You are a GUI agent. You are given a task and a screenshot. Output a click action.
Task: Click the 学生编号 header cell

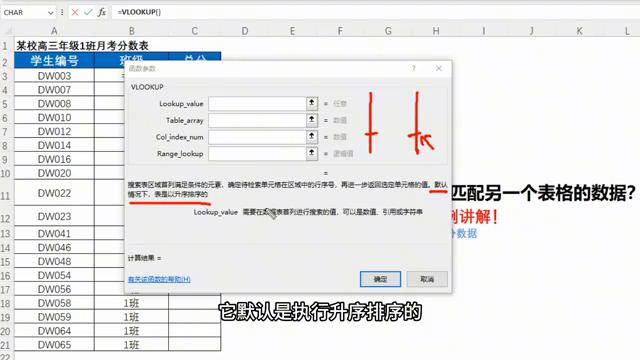pos(54,61)
